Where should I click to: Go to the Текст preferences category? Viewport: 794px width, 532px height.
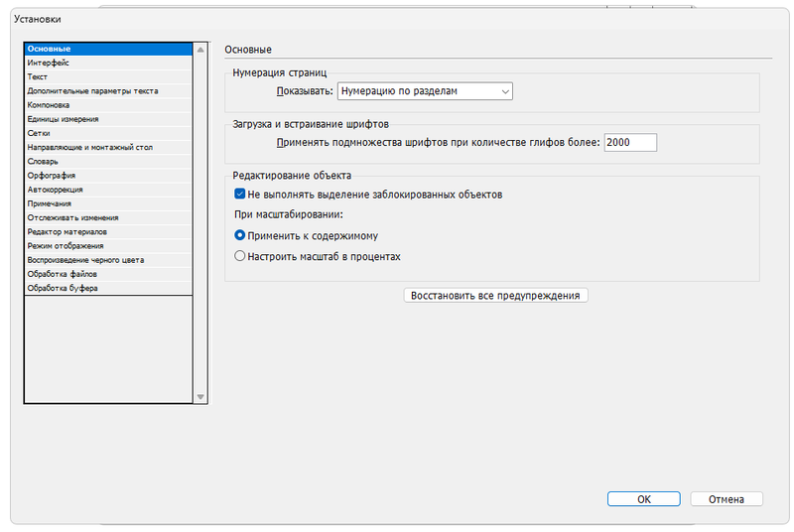(x=108, y=77)
